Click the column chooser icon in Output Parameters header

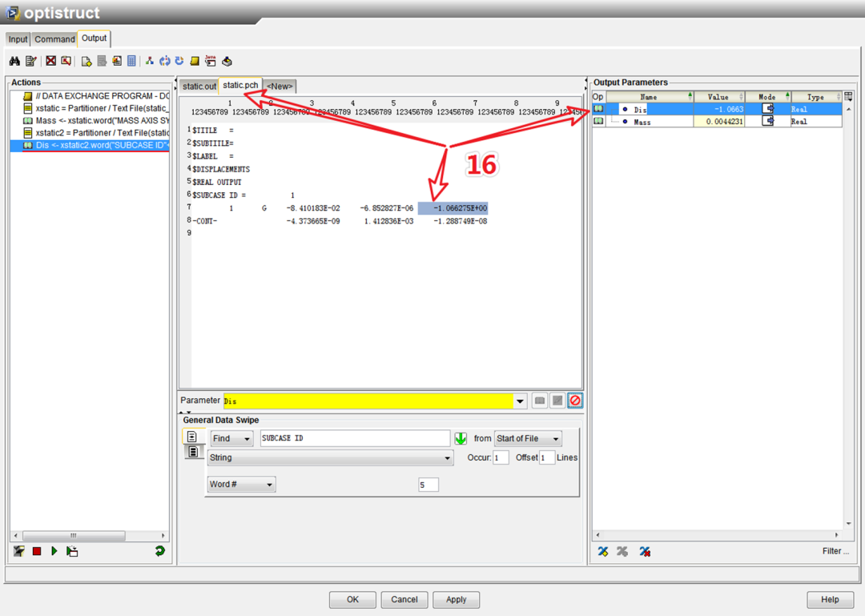848,97
